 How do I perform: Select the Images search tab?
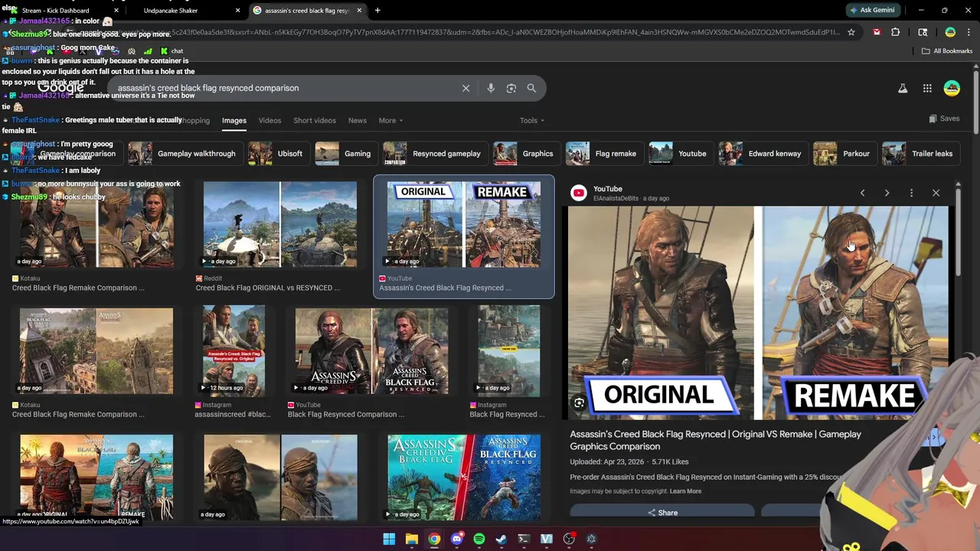tap(234, 120)
